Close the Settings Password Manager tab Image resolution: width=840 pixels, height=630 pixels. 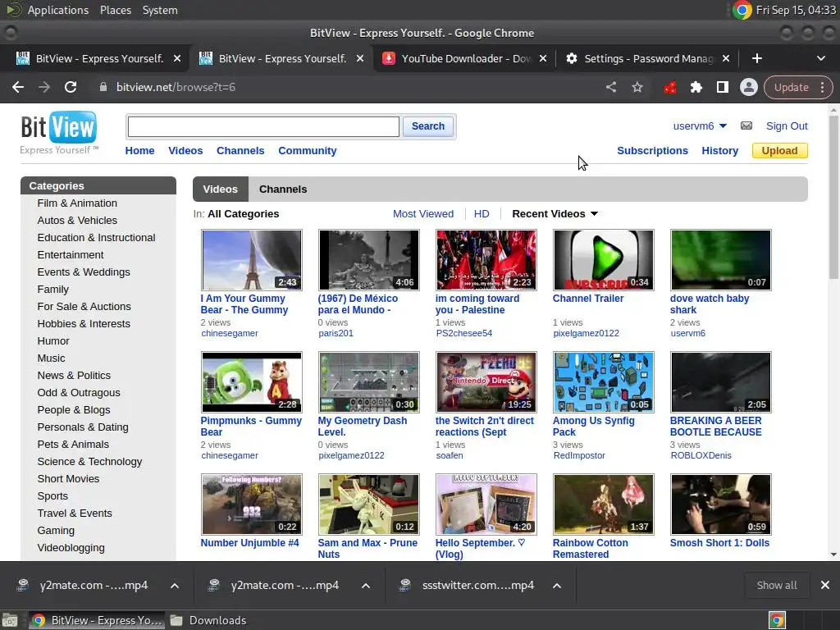(x=725, y=58)
